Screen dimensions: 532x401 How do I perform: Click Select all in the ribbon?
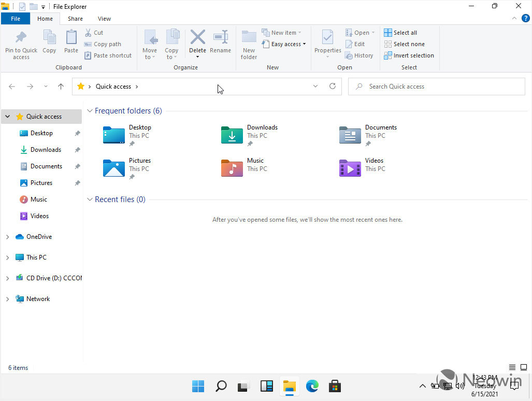point(400,33)
